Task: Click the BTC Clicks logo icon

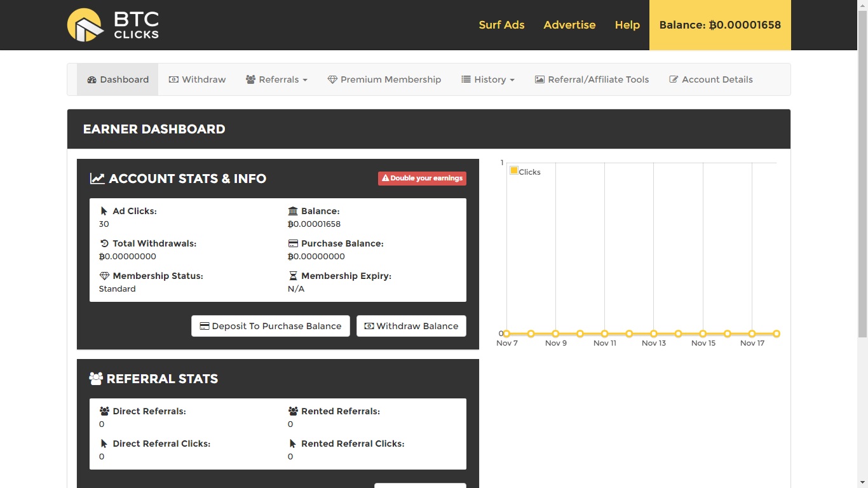Action: click(x=85, y=25)
